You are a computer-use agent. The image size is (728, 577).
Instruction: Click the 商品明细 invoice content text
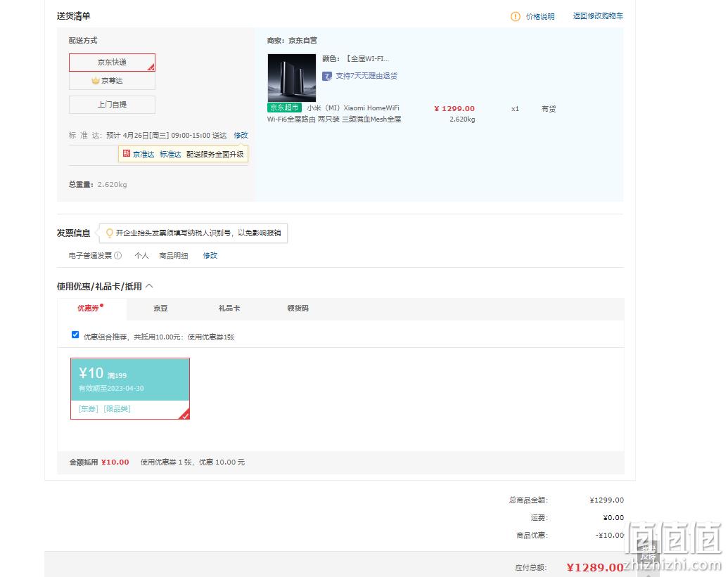[174, 255]
